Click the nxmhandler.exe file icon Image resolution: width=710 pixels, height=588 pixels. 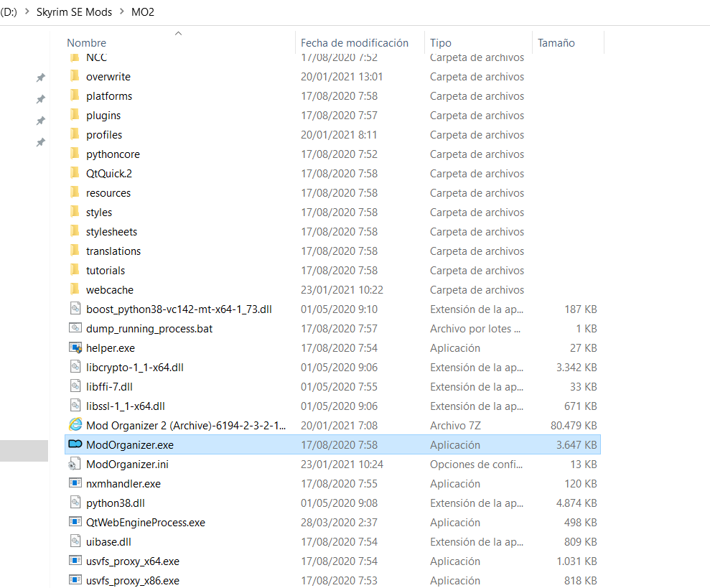point(75,483)
